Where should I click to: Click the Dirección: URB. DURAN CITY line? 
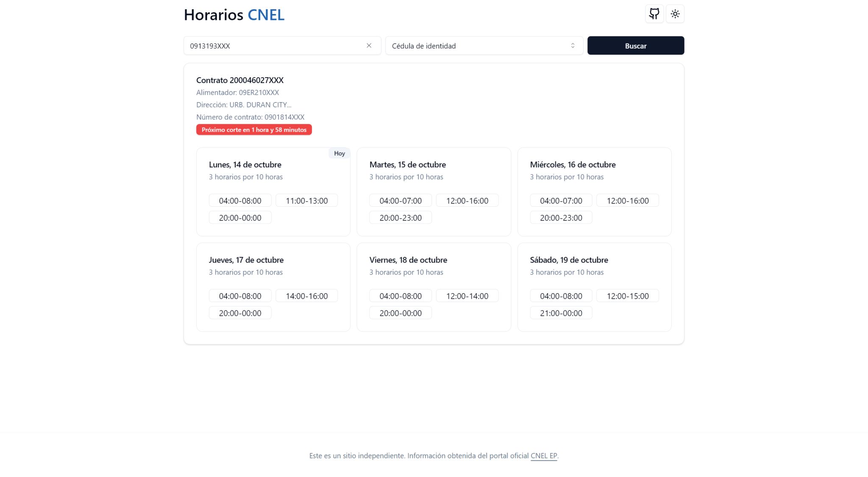coord(244,105)
